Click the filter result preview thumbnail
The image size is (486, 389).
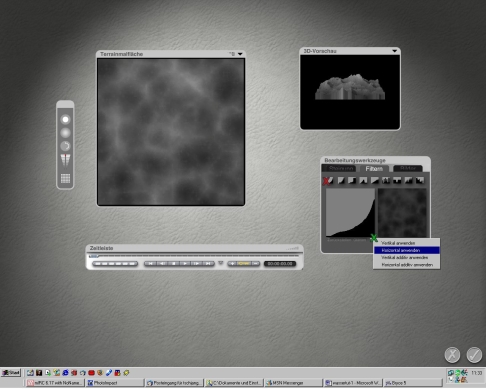click(x=402, y=212)
